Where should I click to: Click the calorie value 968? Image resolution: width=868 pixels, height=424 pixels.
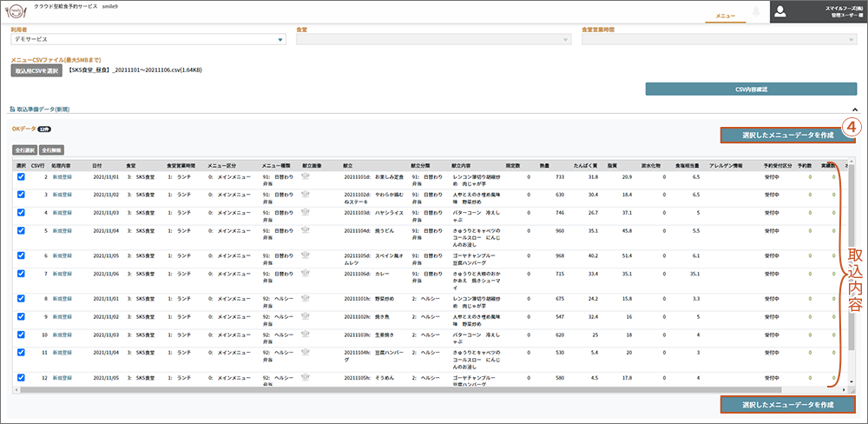click(x=560, y=255)
